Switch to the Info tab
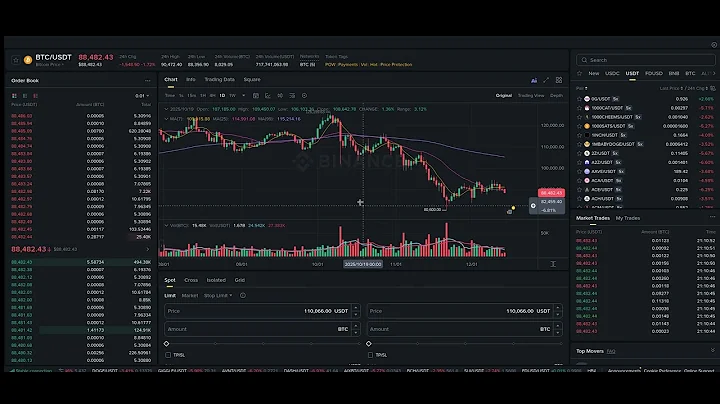 191,79
